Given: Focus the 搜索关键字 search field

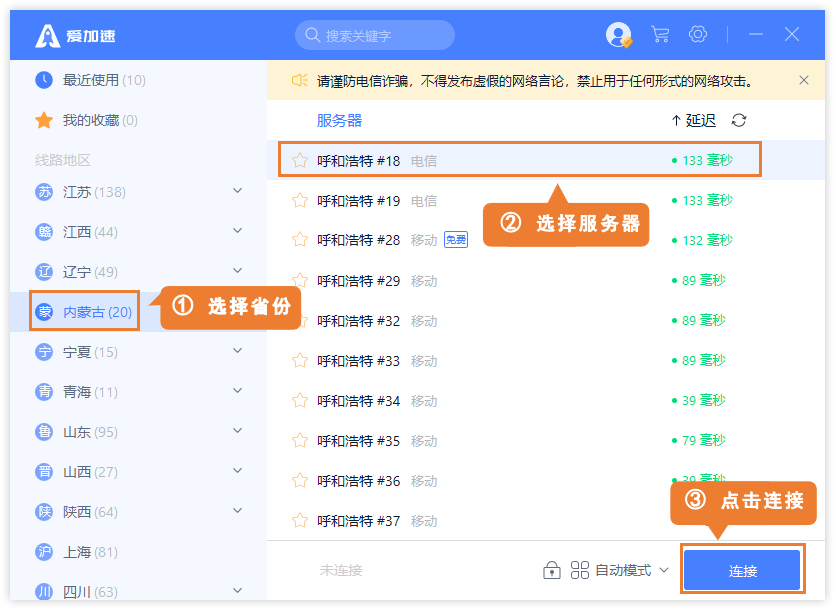Looking at the screenshot, I should tap(375, 35).
